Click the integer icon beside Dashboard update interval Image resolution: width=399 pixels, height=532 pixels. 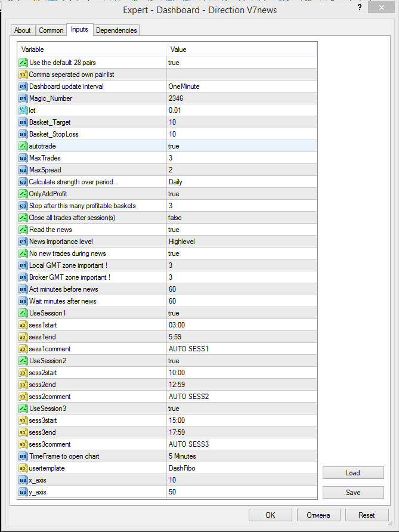[x=23, y=86]
